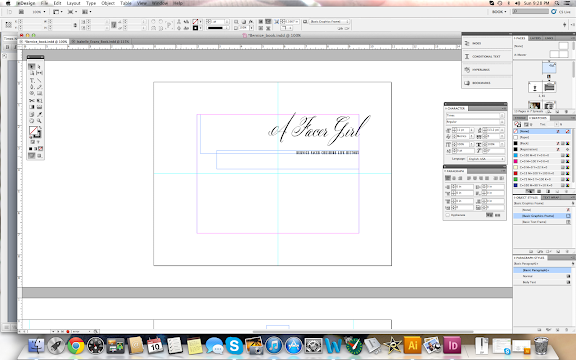Select the Basic Graphics Frame object style

pos(542,216)
